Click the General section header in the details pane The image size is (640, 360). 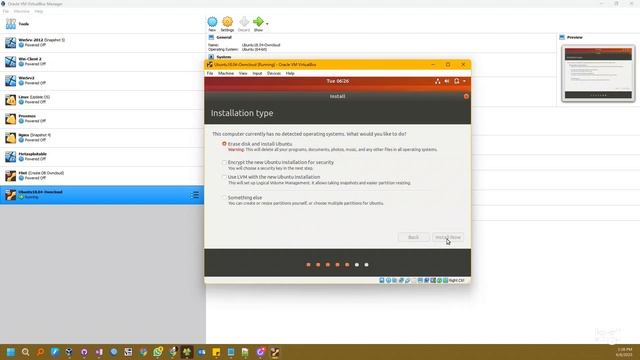(224, 37)
